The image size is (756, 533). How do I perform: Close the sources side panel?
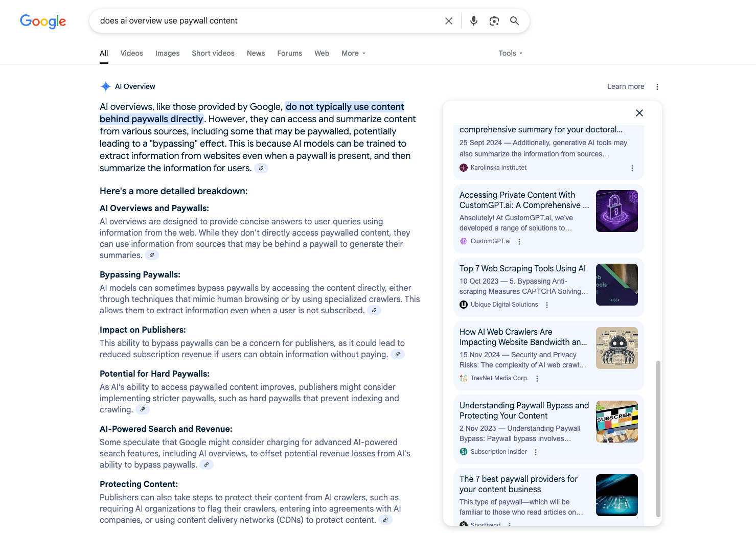pos(639,113)
